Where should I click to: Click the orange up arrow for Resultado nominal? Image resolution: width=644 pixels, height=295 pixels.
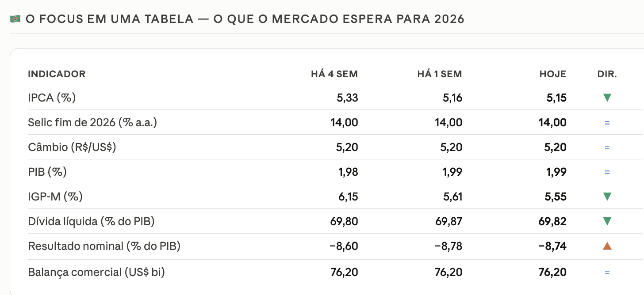coord(607,246)
